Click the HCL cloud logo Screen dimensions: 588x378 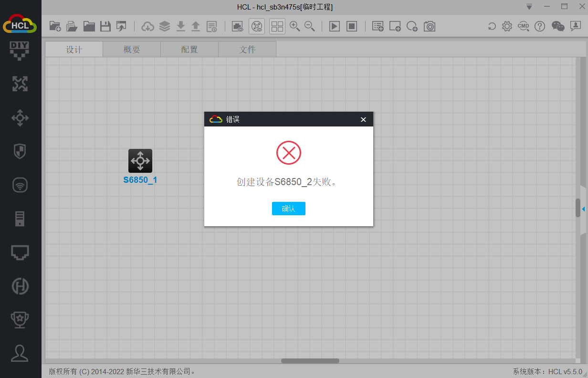[x=20, y=23]
